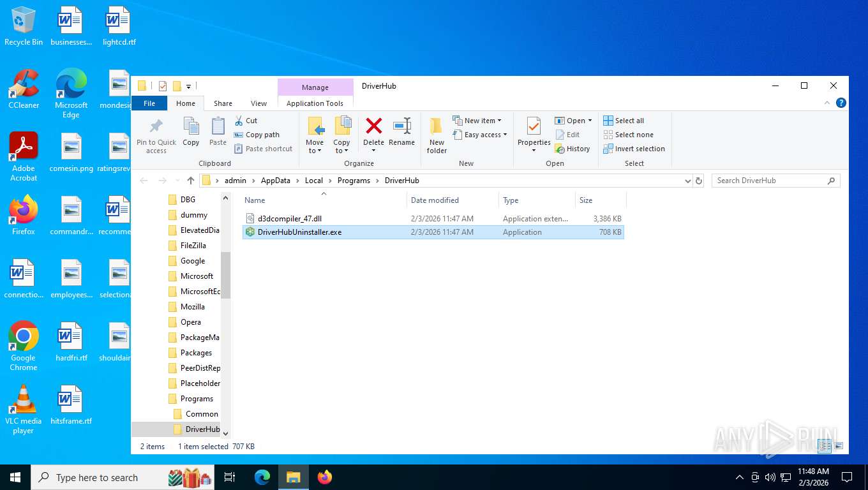The width and height of the screenshot is (868, 490).
Task: Open the Easy access dropdown
Action: 480,135
